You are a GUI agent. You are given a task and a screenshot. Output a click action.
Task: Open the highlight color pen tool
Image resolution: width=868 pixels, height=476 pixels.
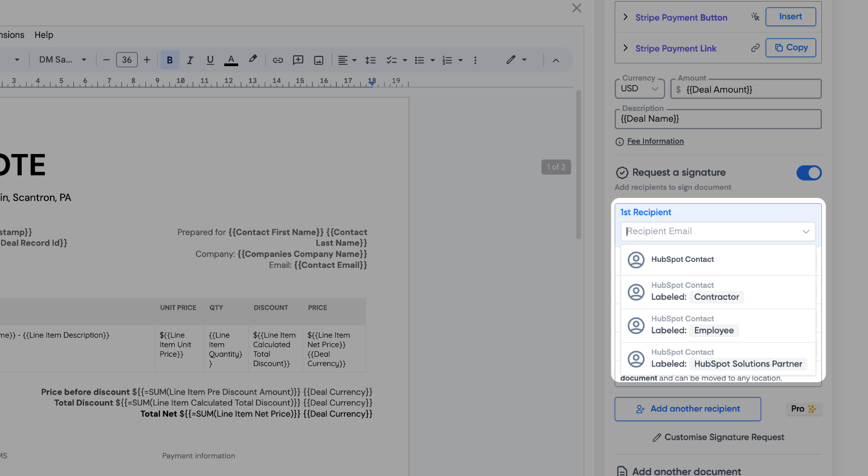tap(252, 60)
